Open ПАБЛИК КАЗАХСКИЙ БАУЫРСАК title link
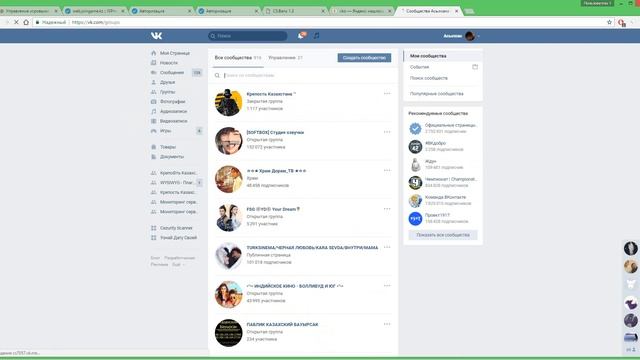 [x=282, y=324]
